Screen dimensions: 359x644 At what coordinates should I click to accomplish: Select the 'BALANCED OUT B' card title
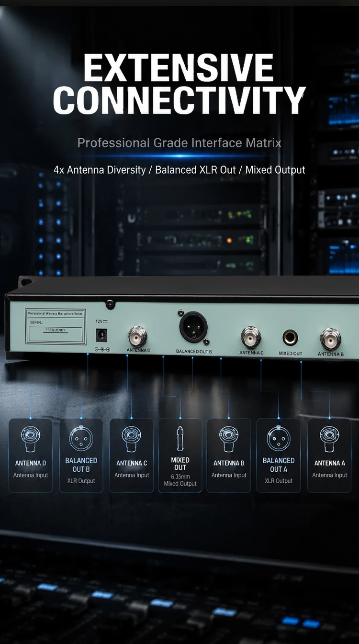81,465
